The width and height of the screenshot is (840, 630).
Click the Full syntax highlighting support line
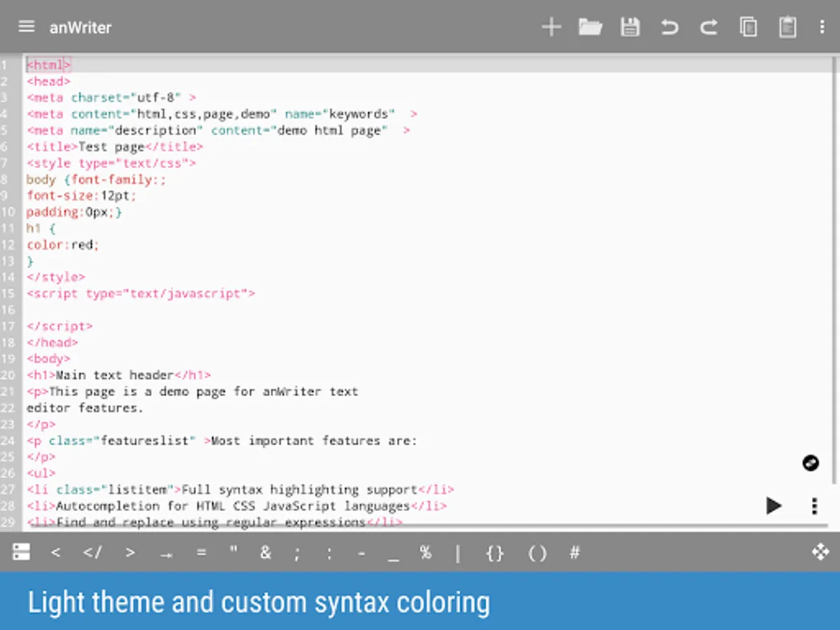pos(240,489)
